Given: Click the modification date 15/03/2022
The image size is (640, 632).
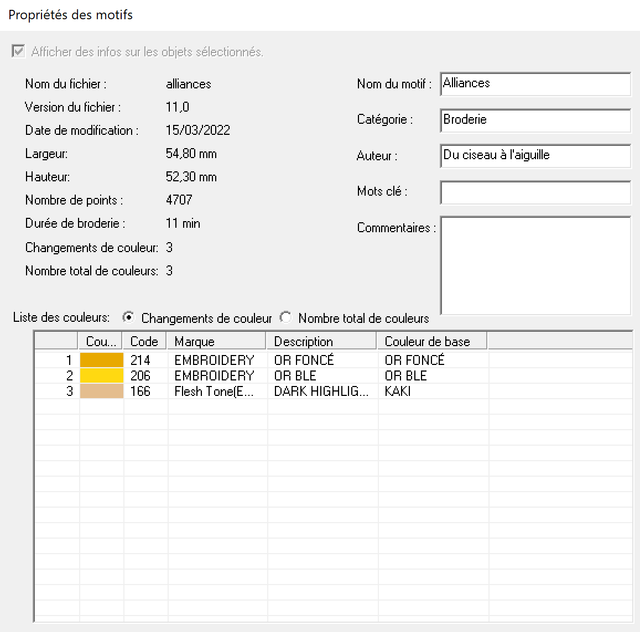Looking at the screenshot, I should pyautogui.click(x=198, y=130).
